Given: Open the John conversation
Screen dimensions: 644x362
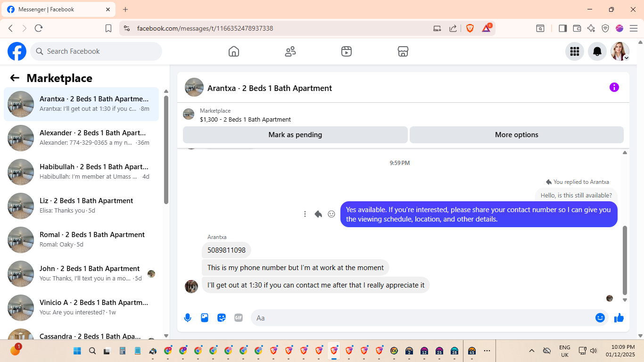Looking at the screenshot, I should coord(81,274).
